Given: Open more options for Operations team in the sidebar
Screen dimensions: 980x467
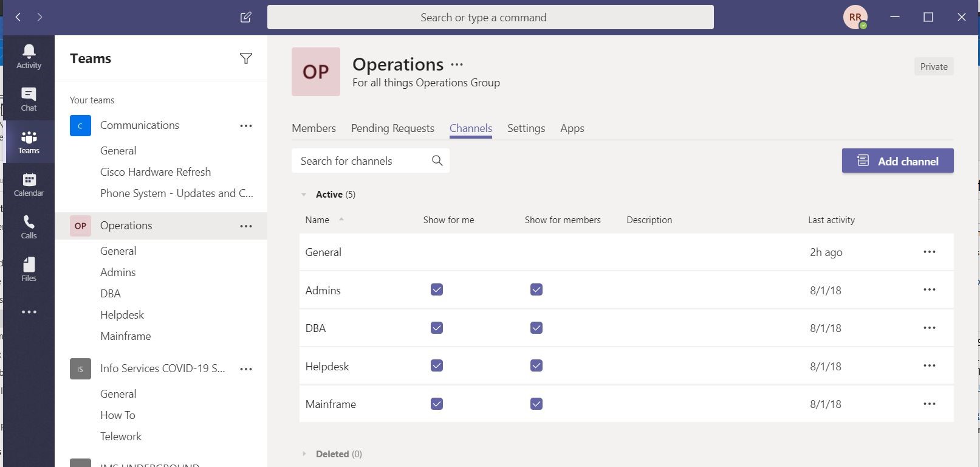Looking at the screenshot, I should [x=246, y=226].
